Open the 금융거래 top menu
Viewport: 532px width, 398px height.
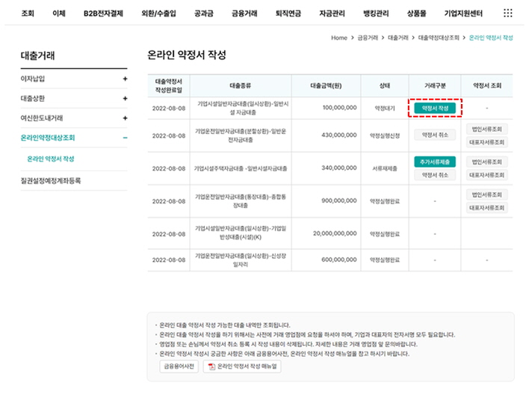[x=244, y=13]
